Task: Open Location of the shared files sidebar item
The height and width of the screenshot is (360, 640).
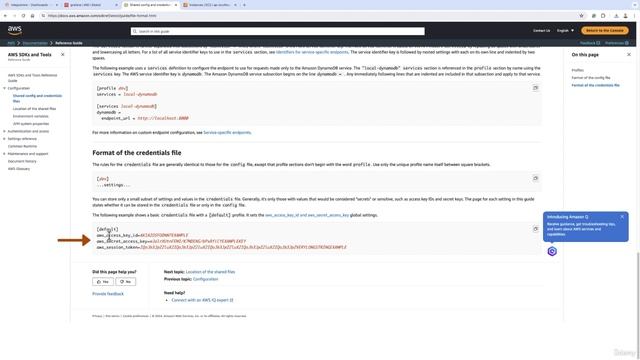Action: coord(34,109)
